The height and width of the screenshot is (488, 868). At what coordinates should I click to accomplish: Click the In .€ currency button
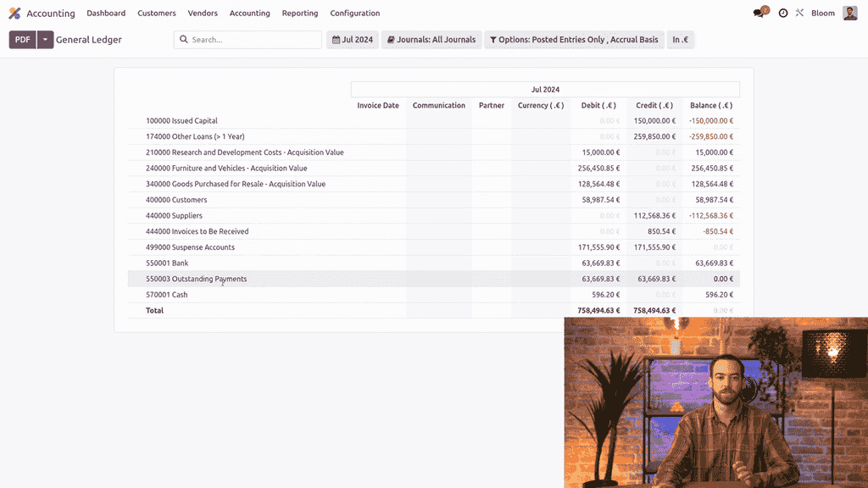point(680,40)
